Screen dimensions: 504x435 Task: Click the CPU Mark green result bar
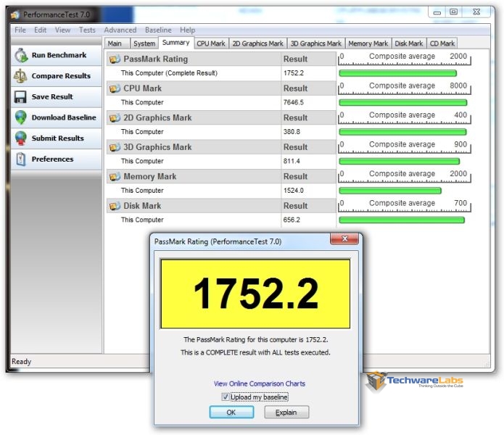point(403,102)
